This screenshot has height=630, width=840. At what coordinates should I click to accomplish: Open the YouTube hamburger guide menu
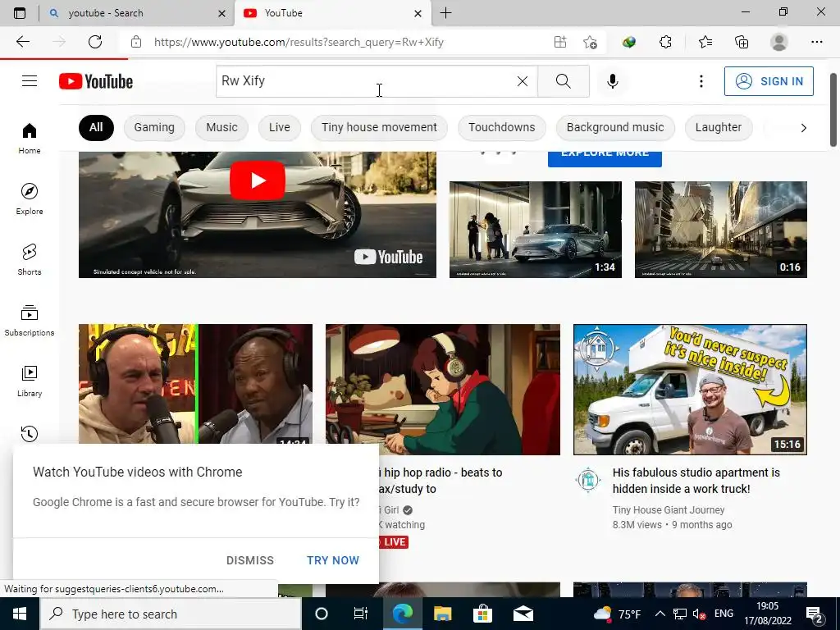pos(30,81)
